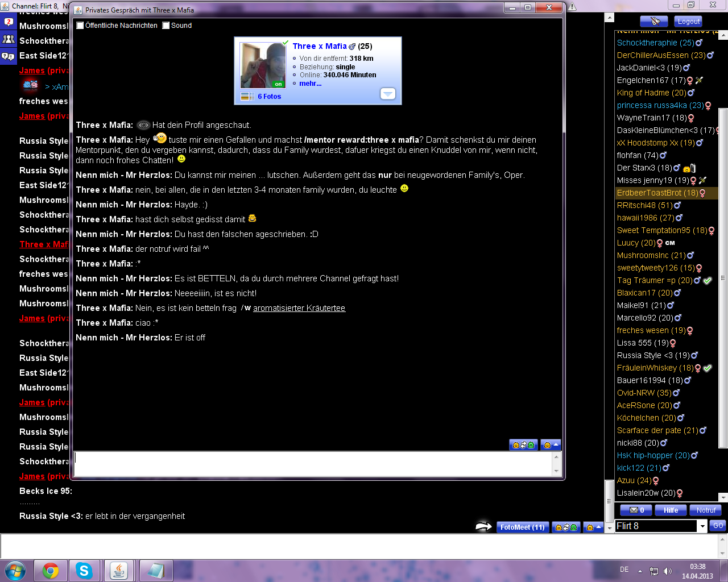Image resolution: width=728 pixels, height=582 pixels.
Task: Launch Chrome from the taskbar
Action: click(x=51, y=571)
